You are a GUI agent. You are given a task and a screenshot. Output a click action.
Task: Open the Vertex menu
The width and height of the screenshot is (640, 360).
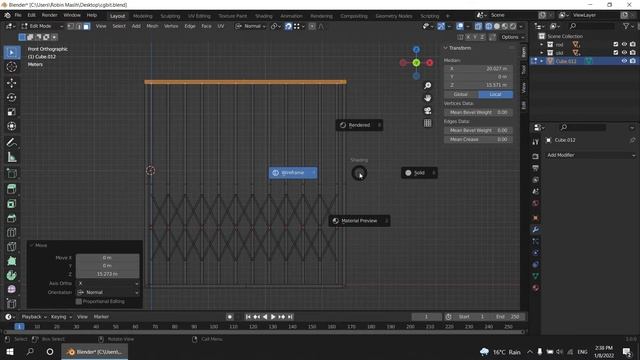(171, 26)
